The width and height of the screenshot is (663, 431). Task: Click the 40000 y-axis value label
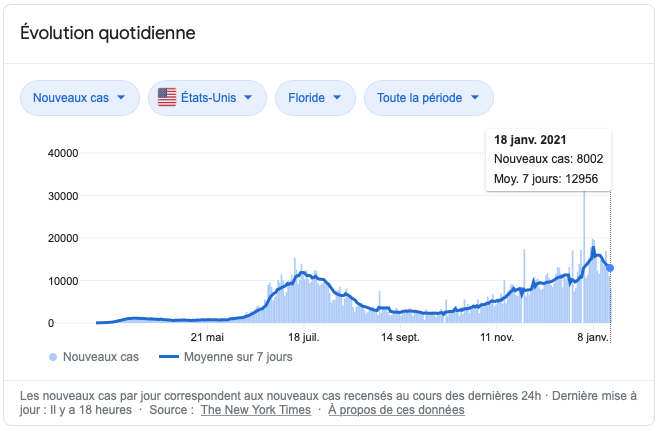tap(63, 154)
